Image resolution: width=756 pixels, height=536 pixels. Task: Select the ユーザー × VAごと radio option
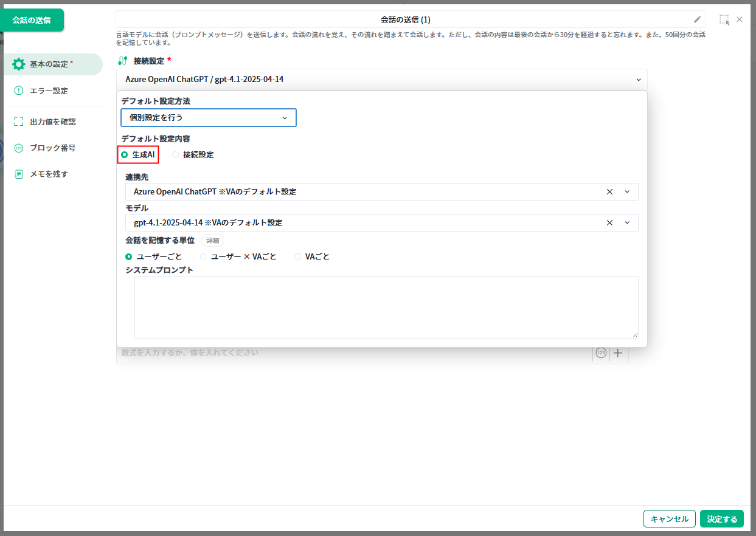pyautogui.click(x=203, y=256)
